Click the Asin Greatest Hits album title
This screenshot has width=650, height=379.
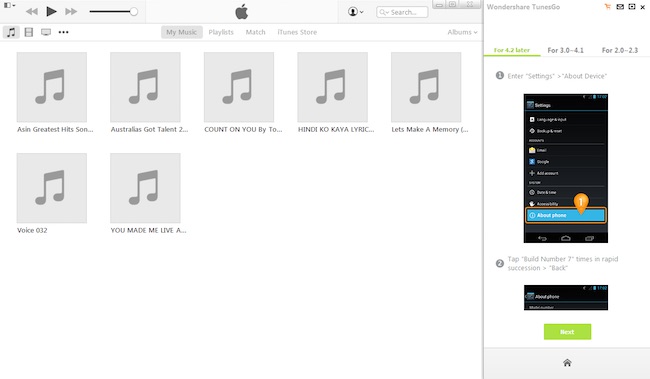(55, 129)
